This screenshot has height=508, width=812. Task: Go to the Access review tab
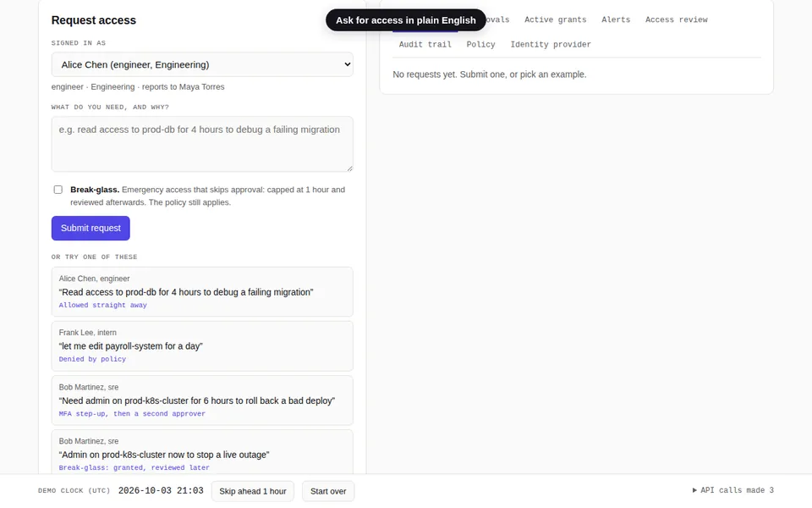click(x=677, y=19)
